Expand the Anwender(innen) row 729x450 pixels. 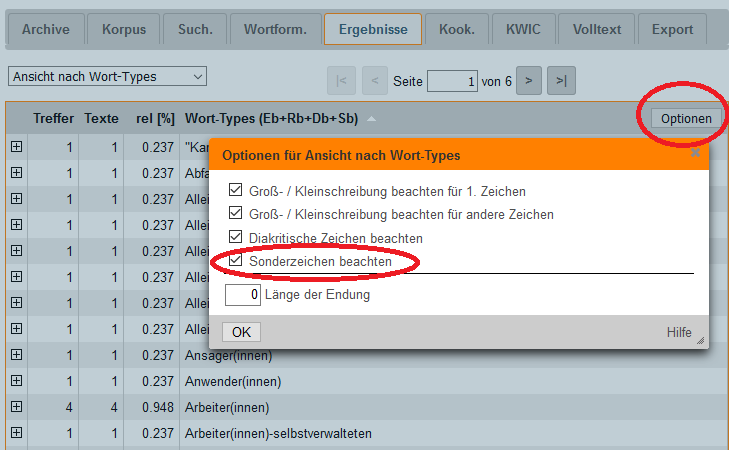coord(16,381)
